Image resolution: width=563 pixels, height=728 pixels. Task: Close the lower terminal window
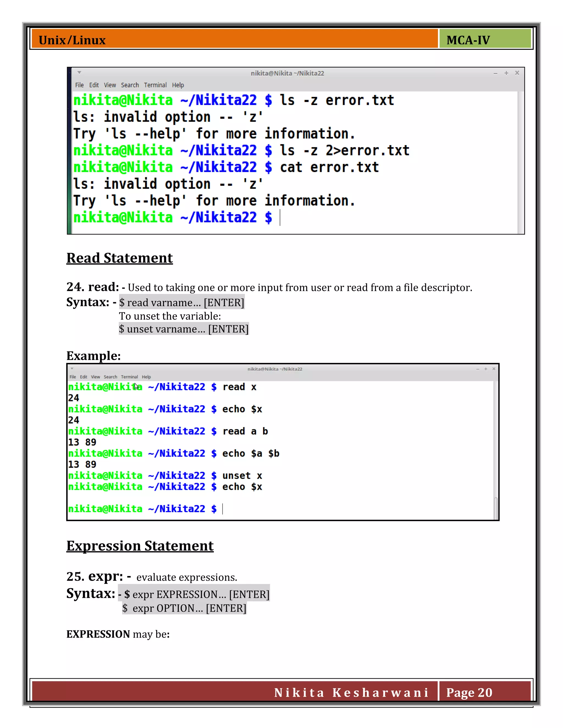pos(494,369)
